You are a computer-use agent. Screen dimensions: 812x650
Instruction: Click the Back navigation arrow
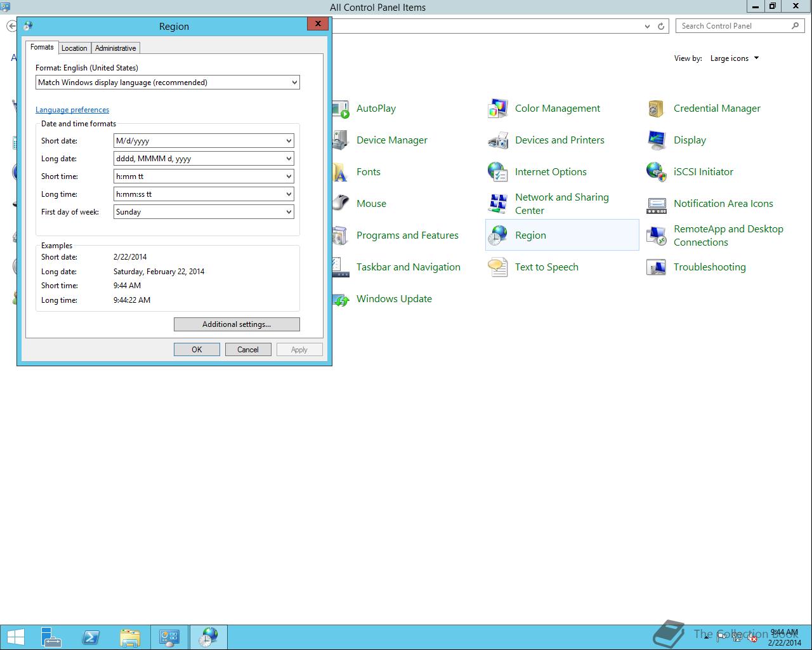(11, 26)
